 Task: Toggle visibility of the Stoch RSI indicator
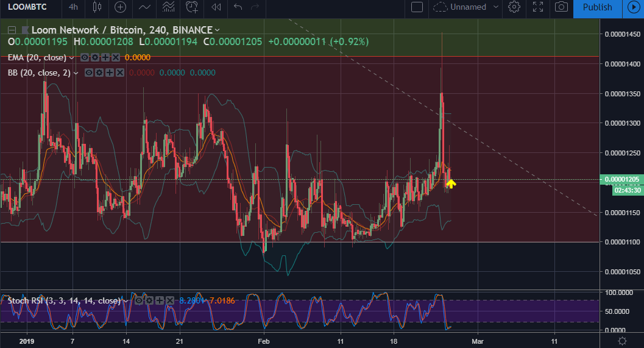140,300
